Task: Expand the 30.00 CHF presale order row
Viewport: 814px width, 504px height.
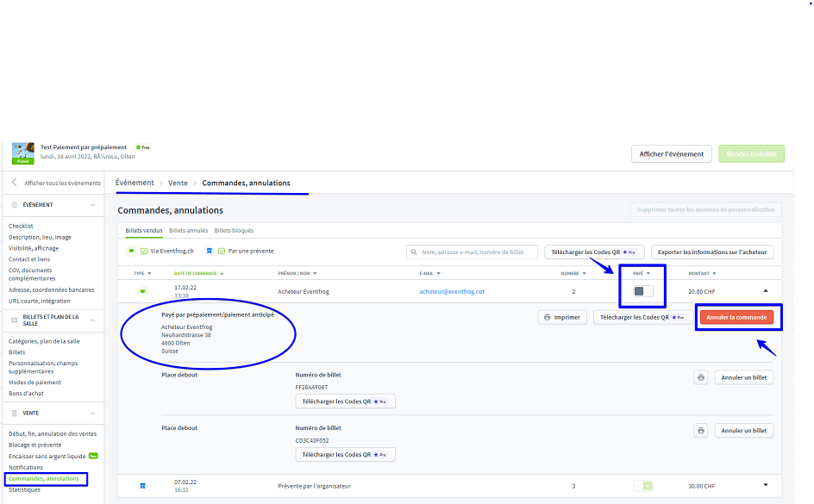Action: [765, 485]
